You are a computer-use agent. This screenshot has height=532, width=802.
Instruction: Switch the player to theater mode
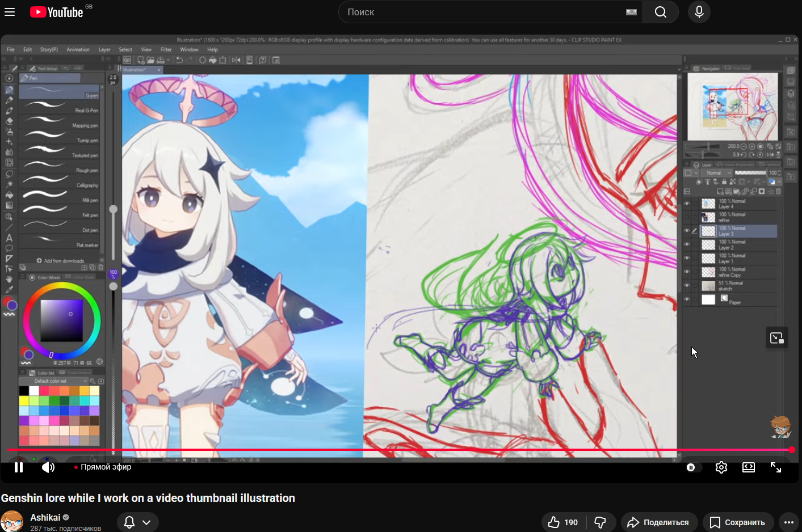[x=749, y=467]
